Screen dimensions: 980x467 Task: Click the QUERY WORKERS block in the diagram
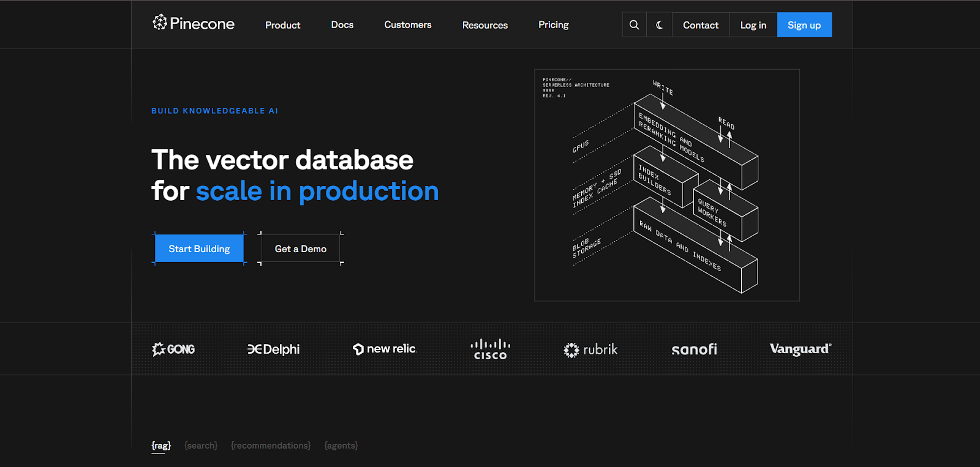pos(725,211)
